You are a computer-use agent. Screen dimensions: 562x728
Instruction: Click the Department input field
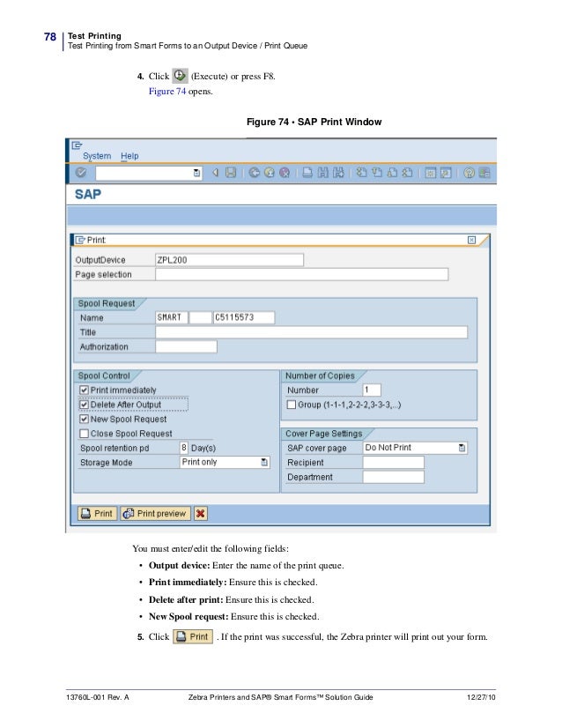(394, 477)
